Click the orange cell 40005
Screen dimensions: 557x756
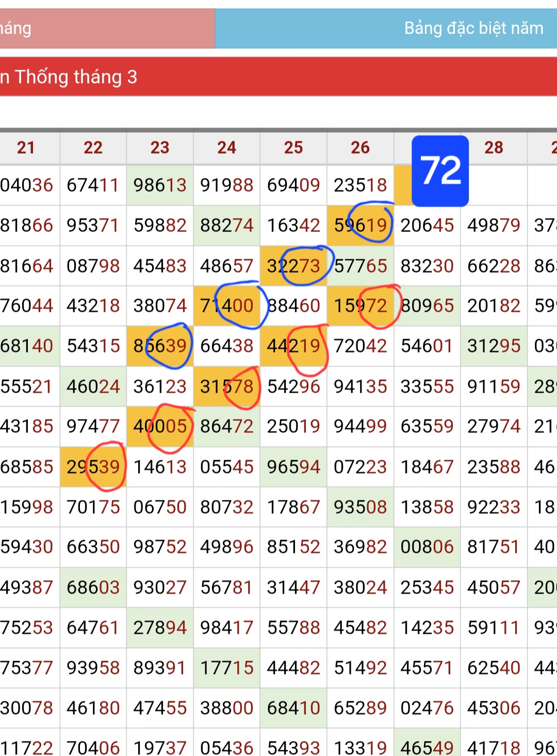point(160,426)
